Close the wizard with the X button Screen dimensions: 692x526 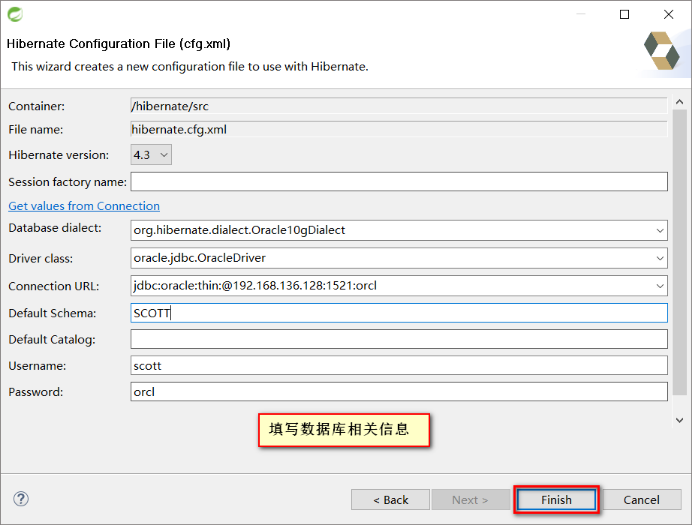pyautogui.click(x=669, y=15)
